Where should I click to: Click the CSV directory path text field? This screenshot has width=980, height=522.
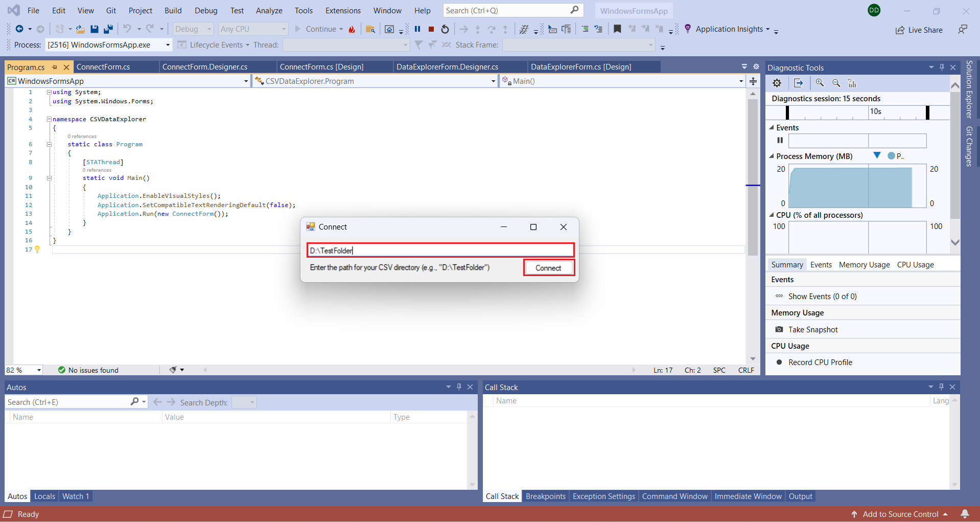coord(440,251)
